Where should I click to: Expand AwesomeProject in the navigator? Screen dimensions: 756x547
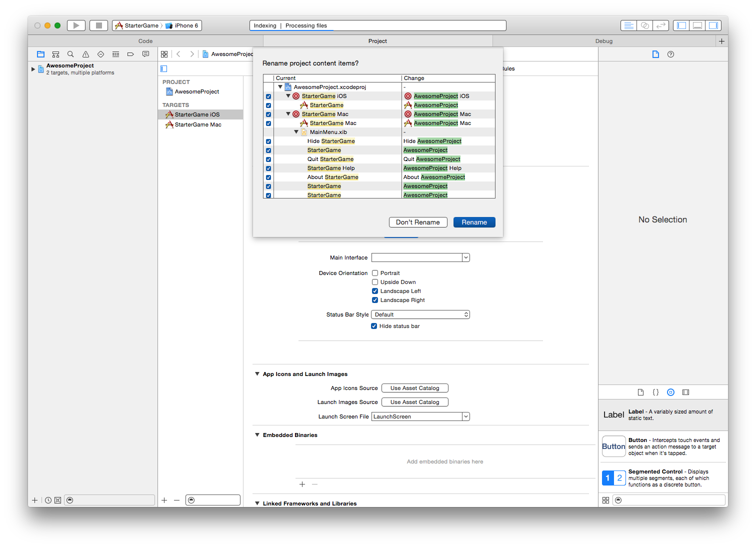(33, 69)
